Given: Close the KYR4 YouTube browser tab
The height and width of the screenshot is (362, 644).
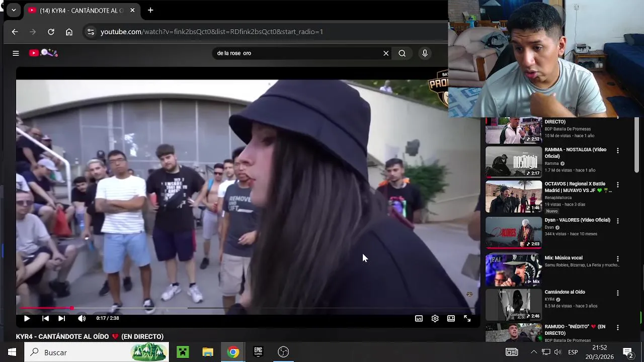Looking at the screenshot, I should [133, 10].
